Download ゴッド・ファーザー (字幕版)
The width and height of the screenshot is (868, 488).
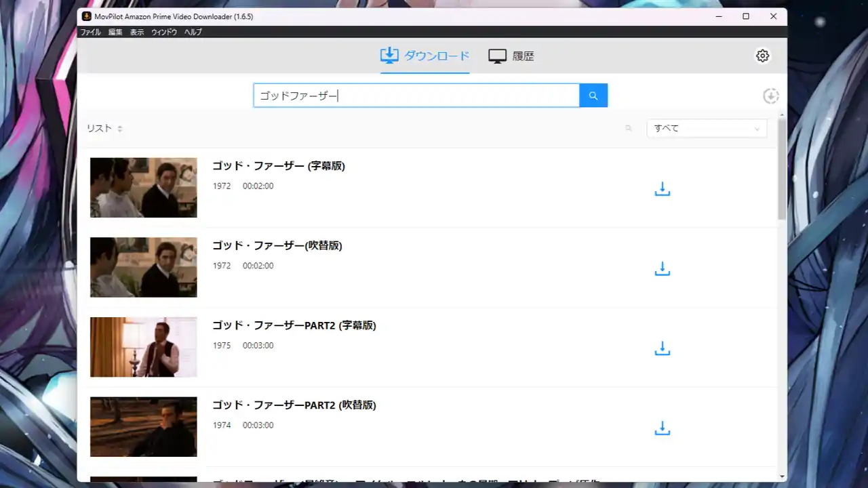click(x=663, y=189)
